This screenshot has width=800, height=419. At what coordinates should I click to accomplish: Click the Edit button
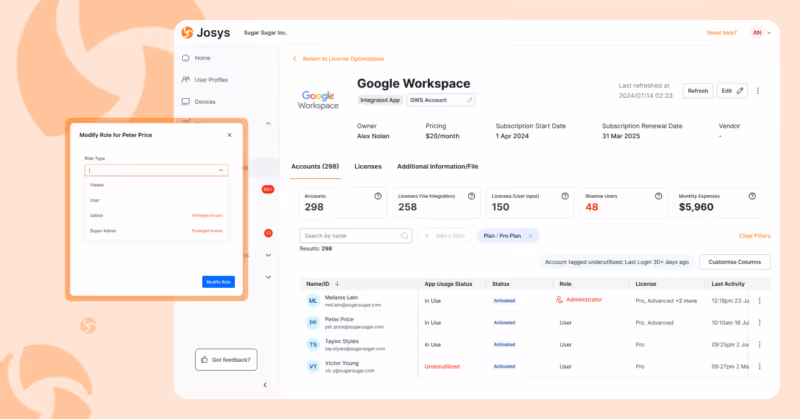click(x=732, y=91)
